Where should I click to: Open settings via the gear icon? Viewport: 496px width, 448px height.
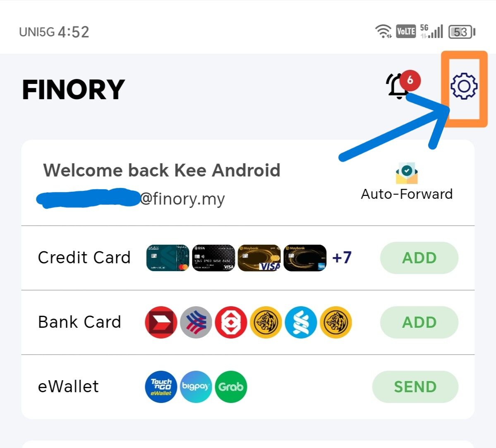[x=464, y=86]
